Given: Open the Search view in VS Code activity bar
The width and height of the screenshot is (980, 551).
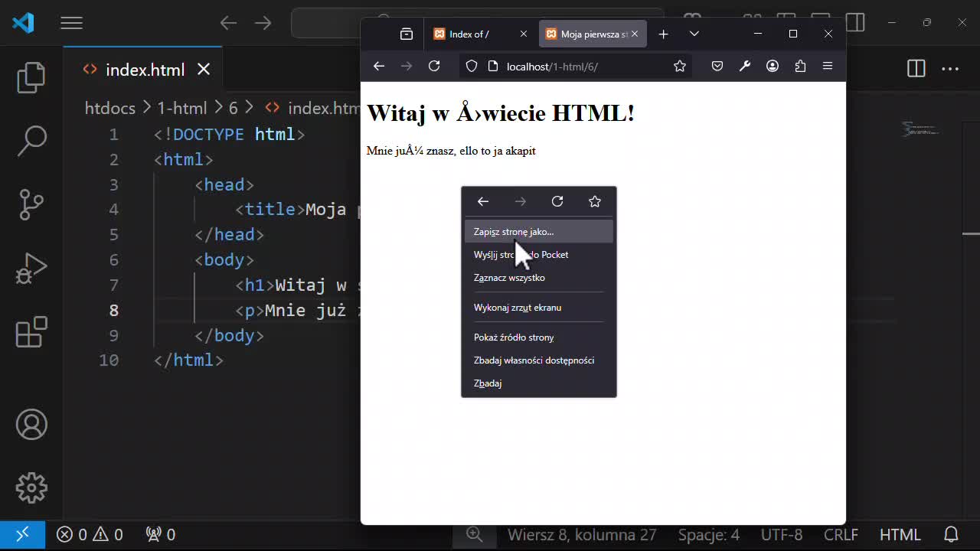Looking at the screenshot, I should [x=31, y=141].
